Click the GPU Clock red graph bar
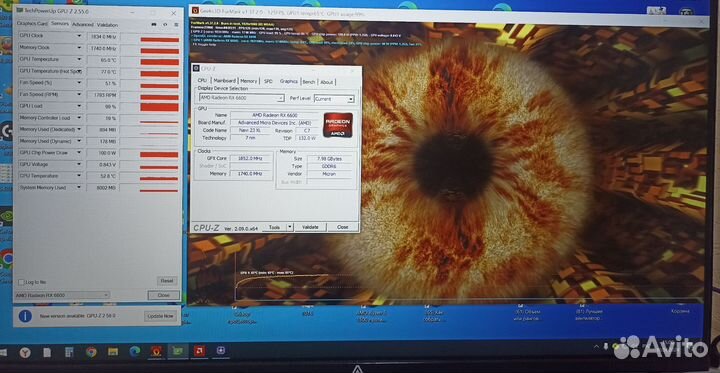Image resolution: width=720 pixels, height=373 pixels. tap(159, 40)
